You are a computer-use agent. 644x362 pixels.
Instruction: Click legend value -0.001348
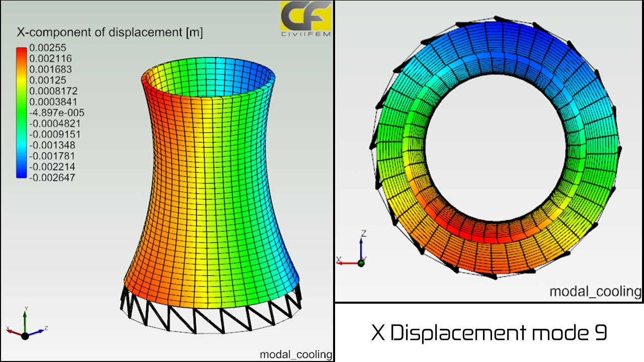pos(52,145)
